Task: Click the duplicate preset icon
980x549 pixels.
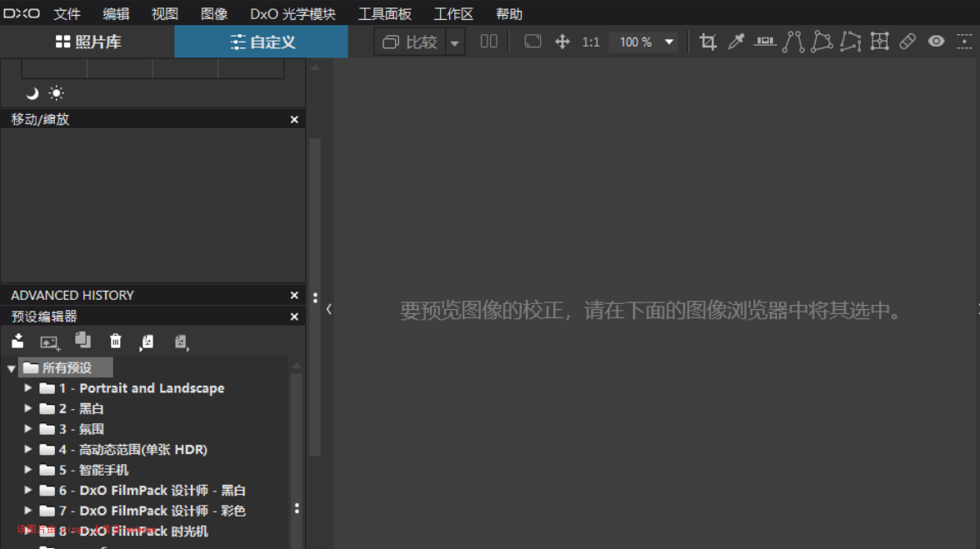Action: click(x=82, y=341)
